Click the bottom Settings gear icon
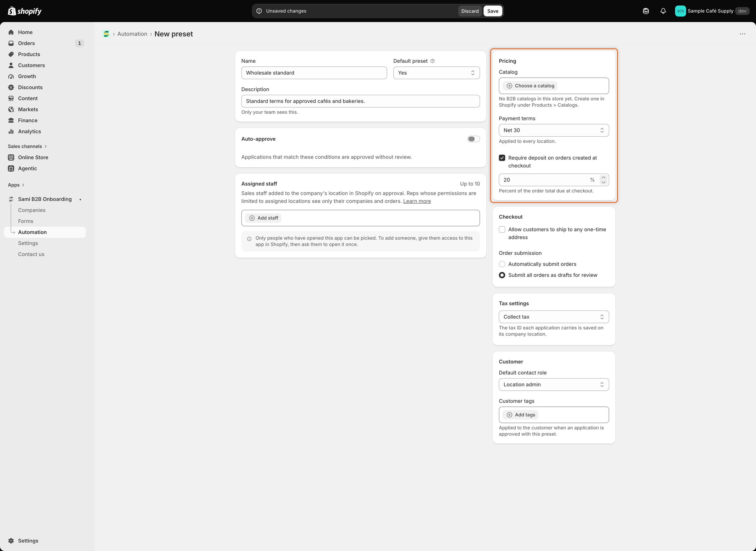Image resolution: width=756 pixels, height=551 pixels. [11, 540]
